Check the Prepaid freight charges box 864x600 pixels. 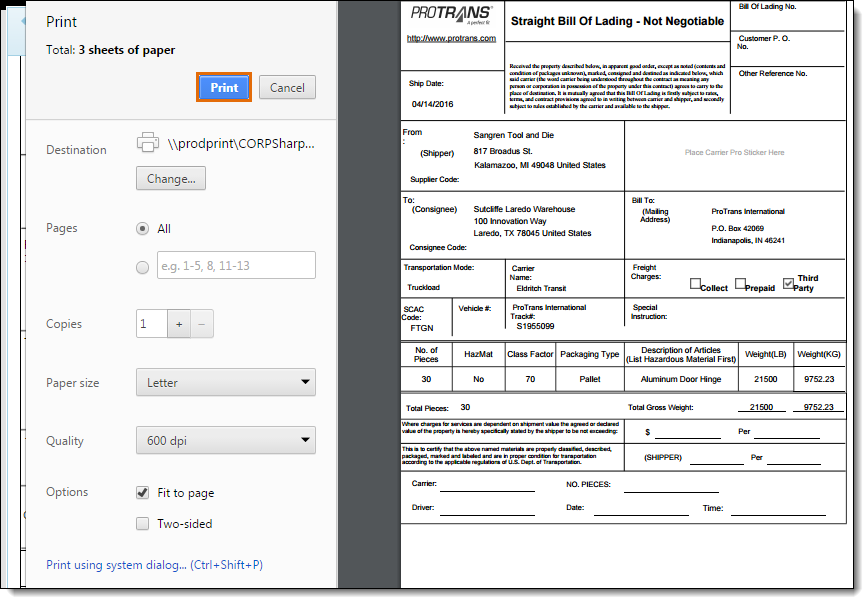pos(741,283)
